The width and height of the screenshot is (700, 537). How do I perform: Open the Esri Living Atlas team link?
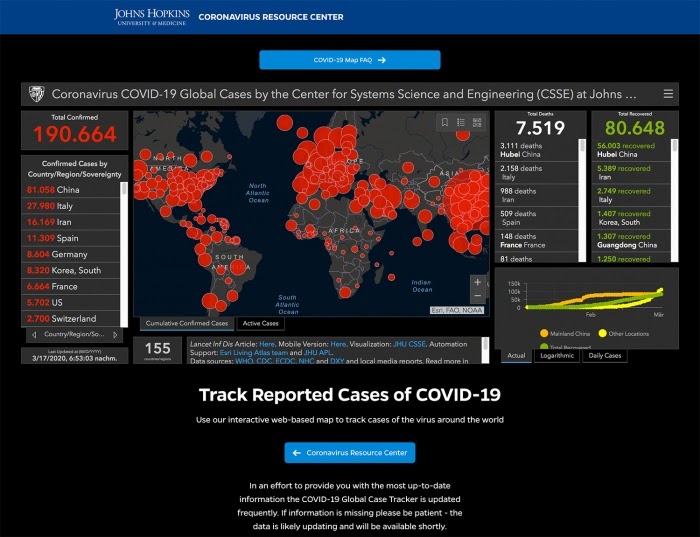point(254,353)
